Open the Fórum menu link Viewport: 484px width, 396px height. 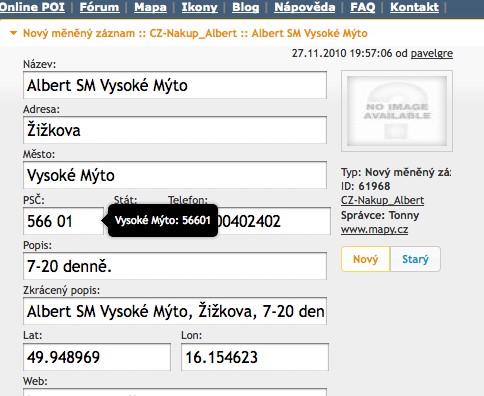(x=99, y=7)
